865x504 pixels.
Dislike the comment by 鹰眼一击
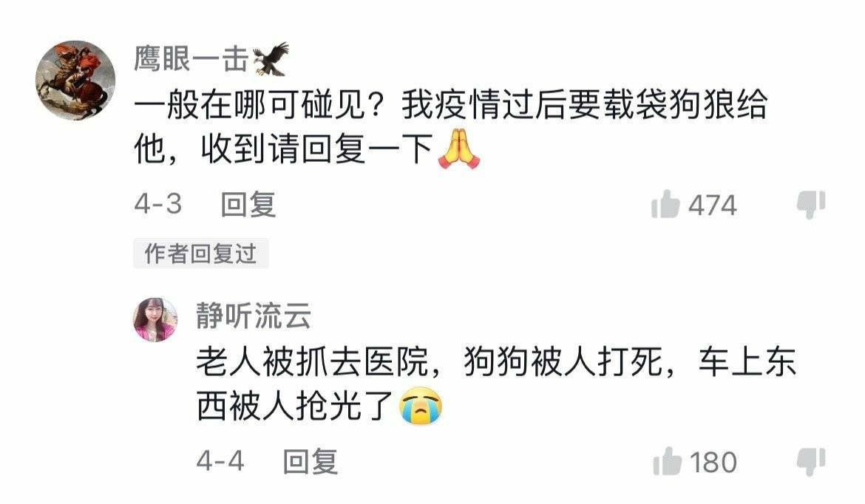(811, 205)
